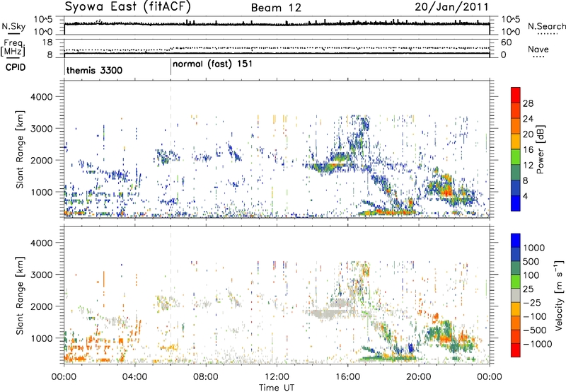Image resolution: width=566 pixels, height=392 pixels.
Task: Click the 'CPID' row label
Action: click(16, 67)
